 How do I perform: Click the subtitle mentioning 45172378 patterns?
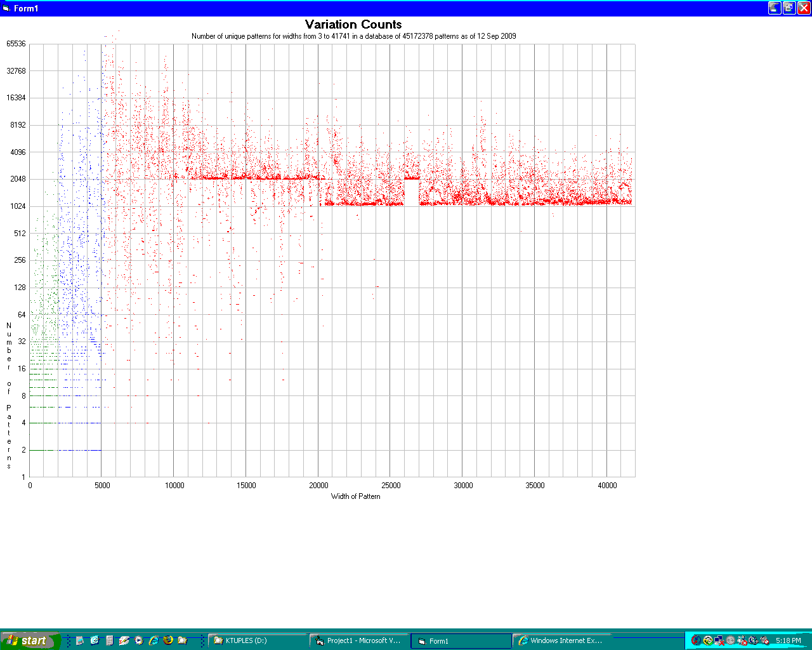(x=353, y=36)
